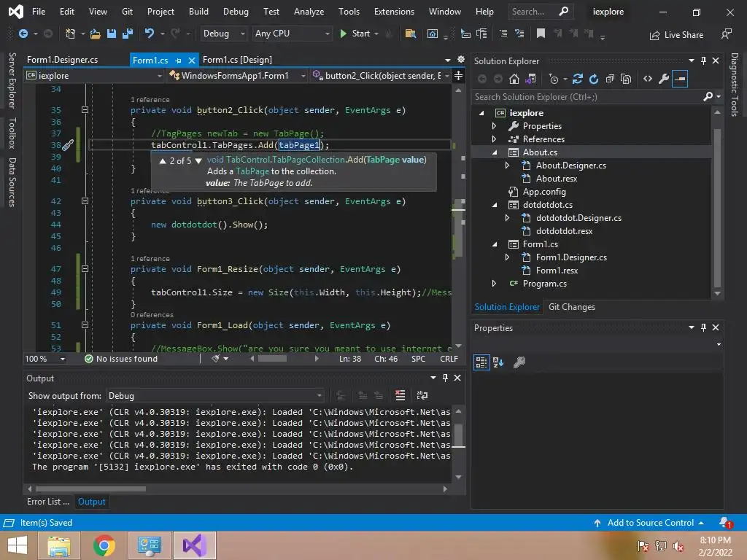This screenshot has width=747, height=560.
Task: Toggle pin on the Form1.cs tab
Action: (179, 61)
